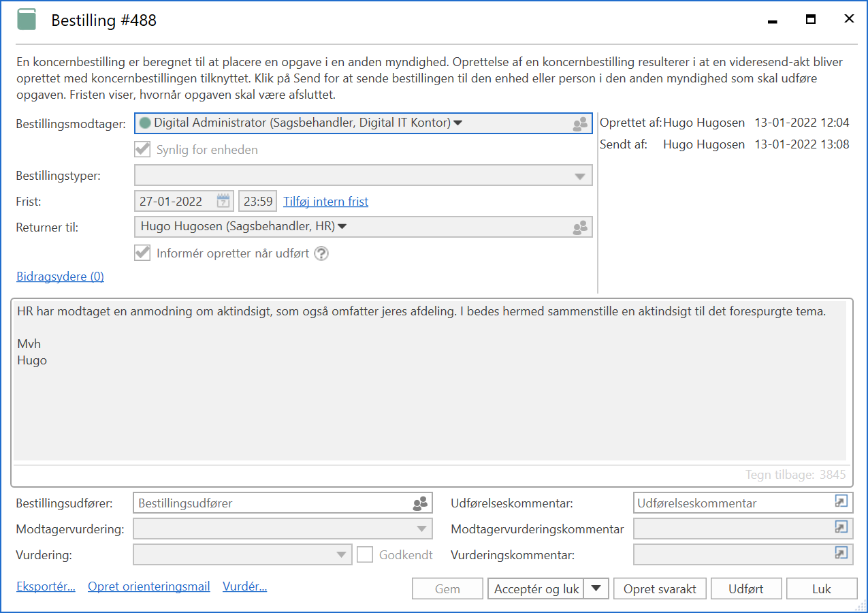Click people icon in Bestillingsudfører field

421,504
